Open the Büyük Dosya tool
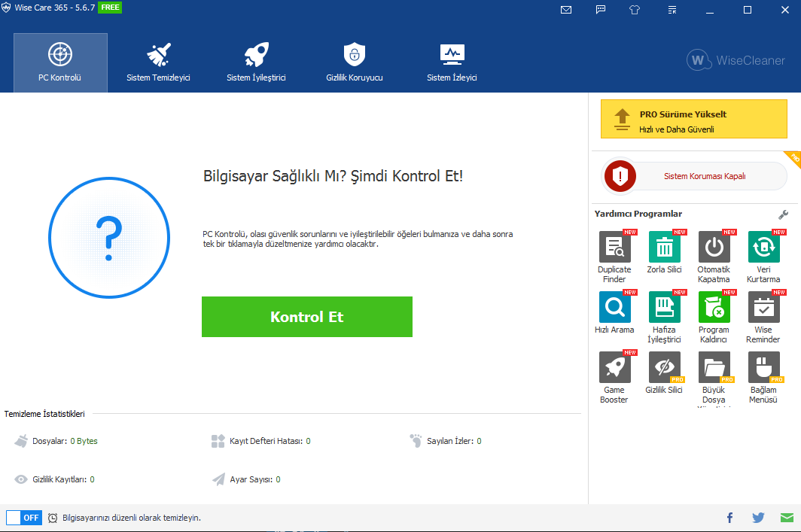Image resolution: width=801 pixels, height=532 pixels. (x=714, y=378)
